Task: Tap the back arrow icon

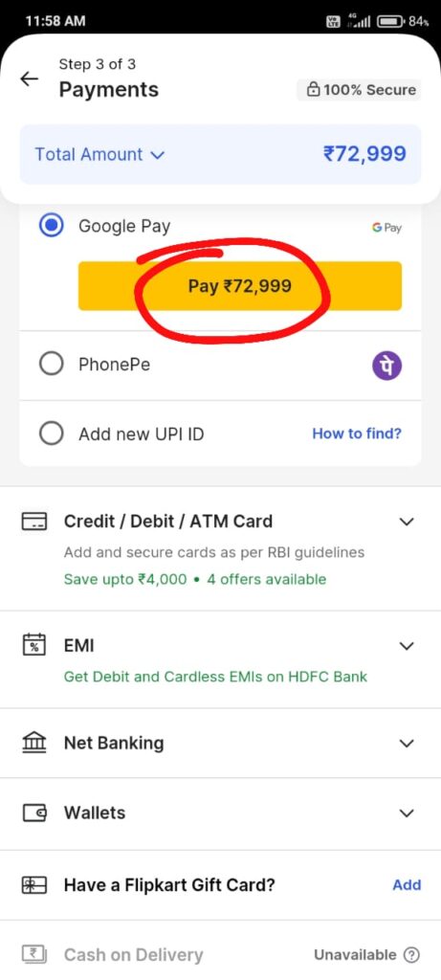Action: click(29, 78)
